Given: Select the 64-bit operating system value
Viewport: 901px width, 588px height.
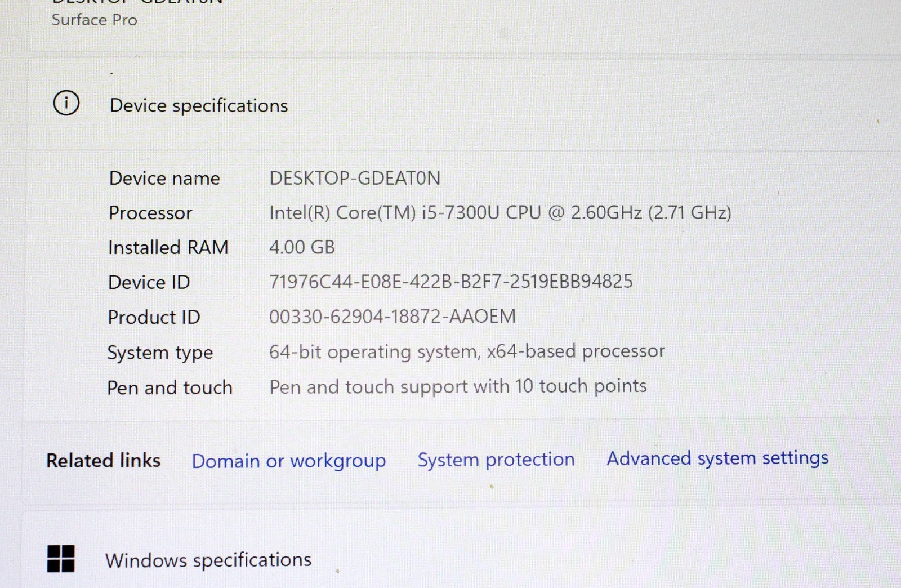Looking at the screenshot, I should 467,351.
